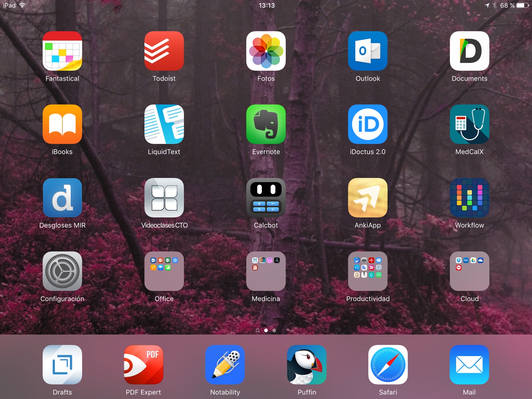The image size is (532, 399).
Task: Launch Desgloses MIR
Action: coord(62,198)
